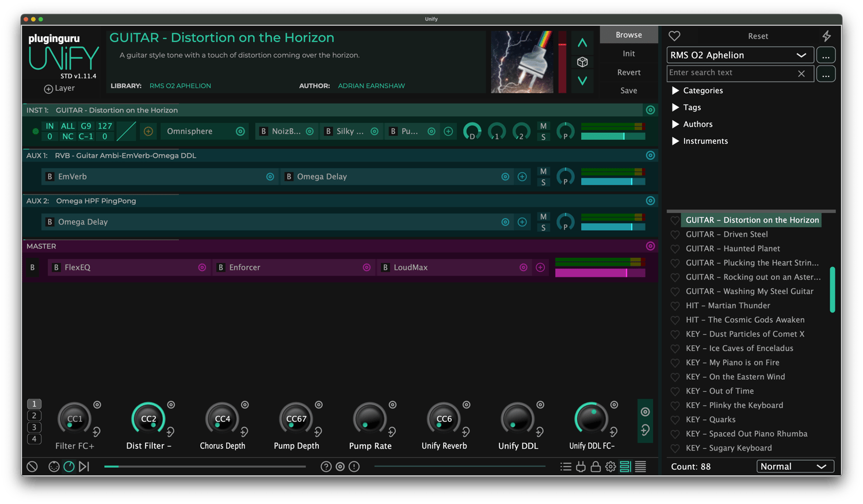The width and height of the screenshot is (863, 504).
Task: Expand the Authors filter
Action: pyautogui.click(x=675, y=124)
